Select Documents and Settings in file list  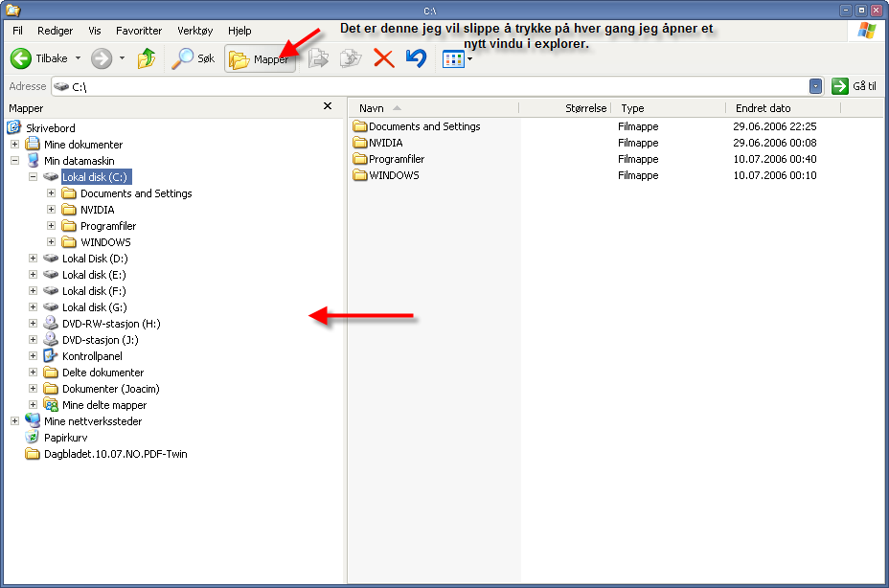click(417, 126)
